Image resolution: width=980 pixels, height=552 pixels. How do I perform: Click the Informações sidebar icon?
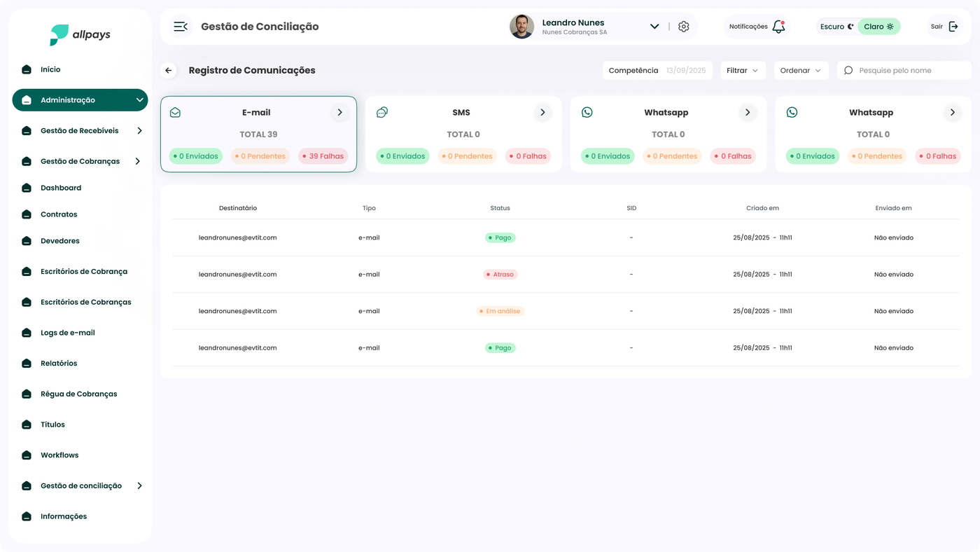click(27, 516)
